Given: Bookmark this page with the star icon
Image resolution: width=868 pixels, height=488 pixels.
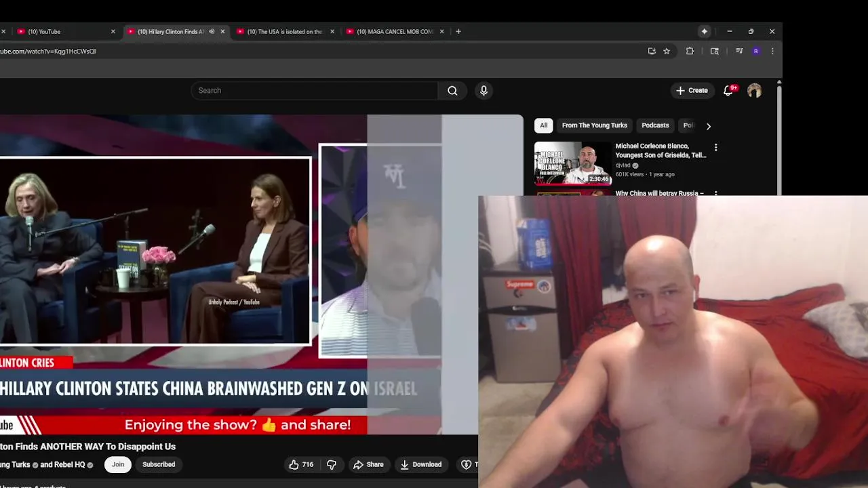Looking at the screenshot, I should coord(667,51).
